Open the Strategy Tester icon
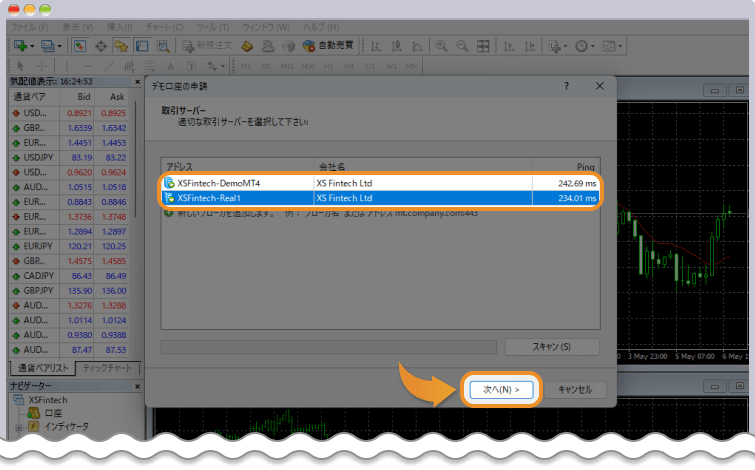Image resolution: width=755 pixels, height=470 pixels. click(x=163, y=46)
